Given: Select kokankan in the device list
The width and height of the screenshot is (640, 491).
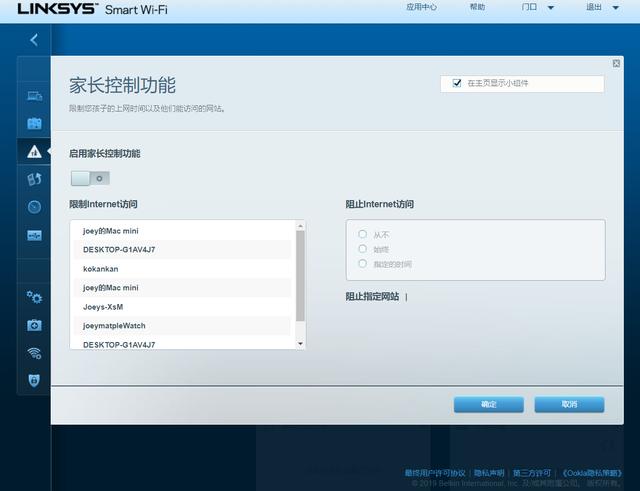Looking at the screenshot, I should click(101, 268).
